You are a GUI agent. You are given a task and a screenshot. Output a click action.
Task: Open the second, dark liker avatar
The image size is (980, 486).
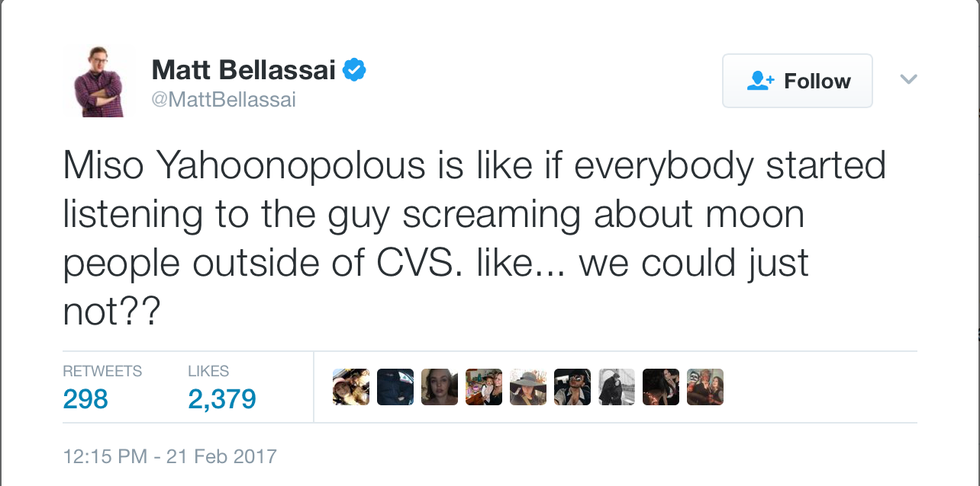[x=395, y=387]
